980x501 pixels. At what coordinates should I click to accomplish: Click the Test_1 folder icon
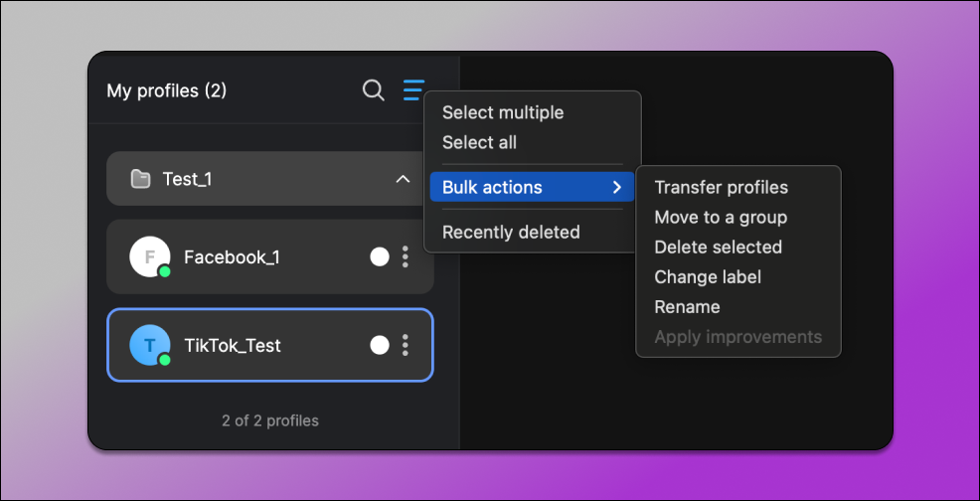pos(140,179)
